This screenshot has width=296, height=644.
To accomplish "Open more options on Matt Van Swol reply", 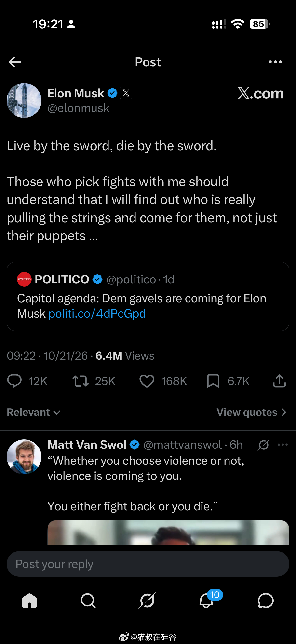I will coord(283,445).
